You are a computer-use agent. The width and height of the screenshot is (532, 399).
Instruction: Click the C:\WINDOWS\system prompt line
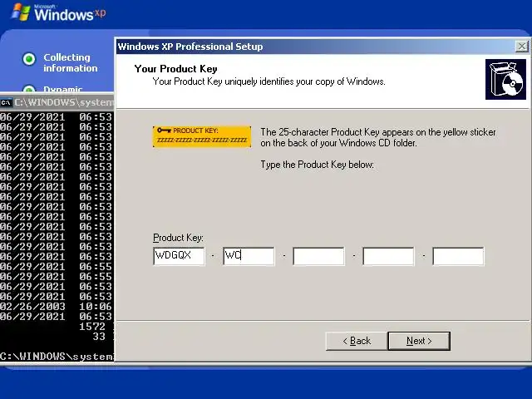pos(57,357)
